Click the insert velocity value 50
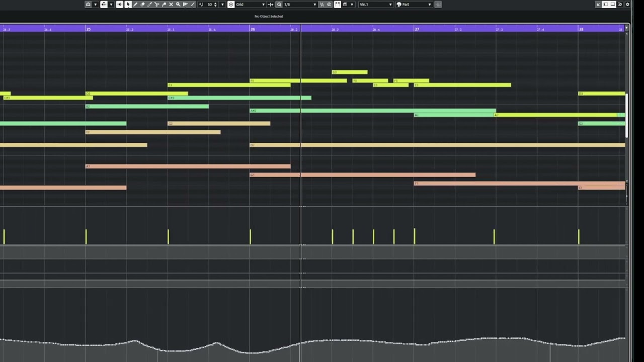Screen dimensions: 644x362 coord(210,4)
